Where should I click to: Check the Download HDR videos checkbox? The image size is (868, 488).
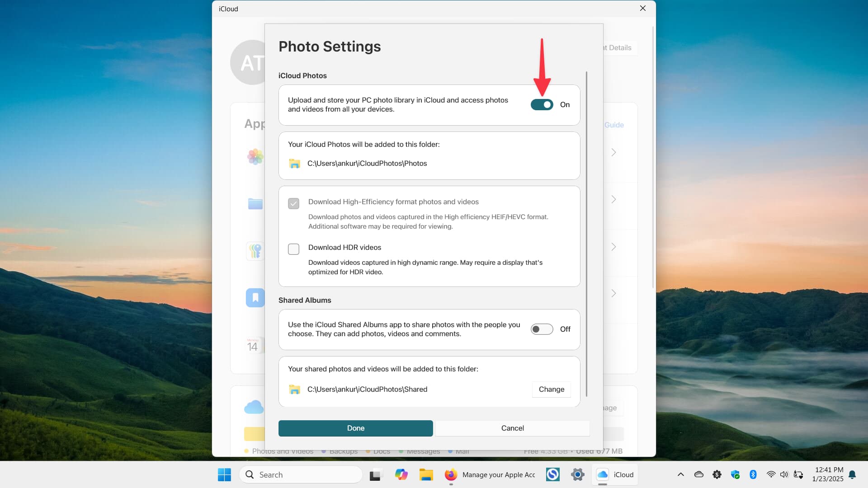click(293, 249)
